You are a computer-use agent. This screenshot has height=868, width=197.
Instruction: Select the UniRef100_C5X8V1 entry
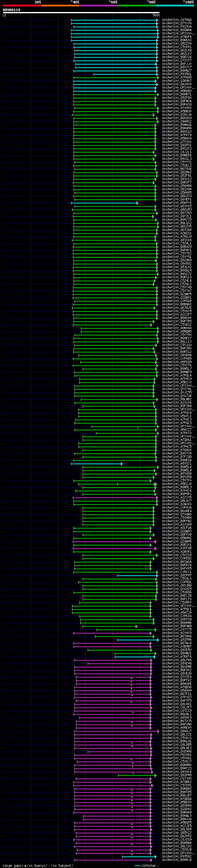(177, 47)
